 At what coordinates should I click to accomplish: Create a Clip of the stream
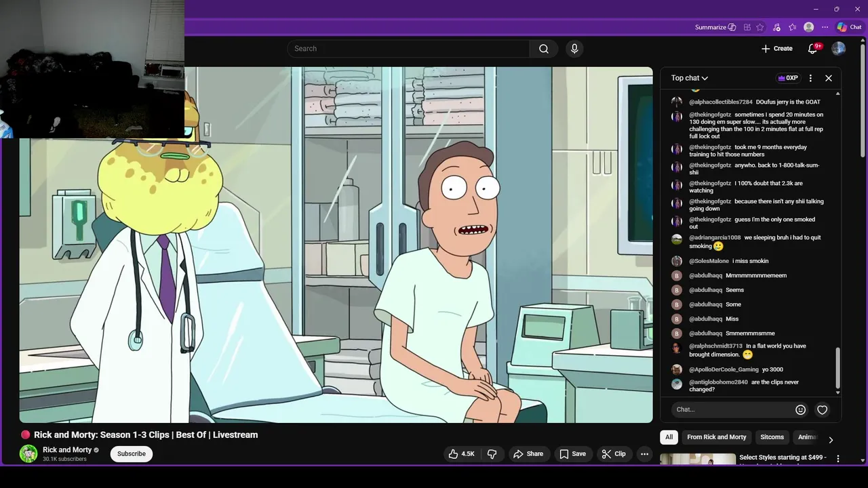click(614, 454)
